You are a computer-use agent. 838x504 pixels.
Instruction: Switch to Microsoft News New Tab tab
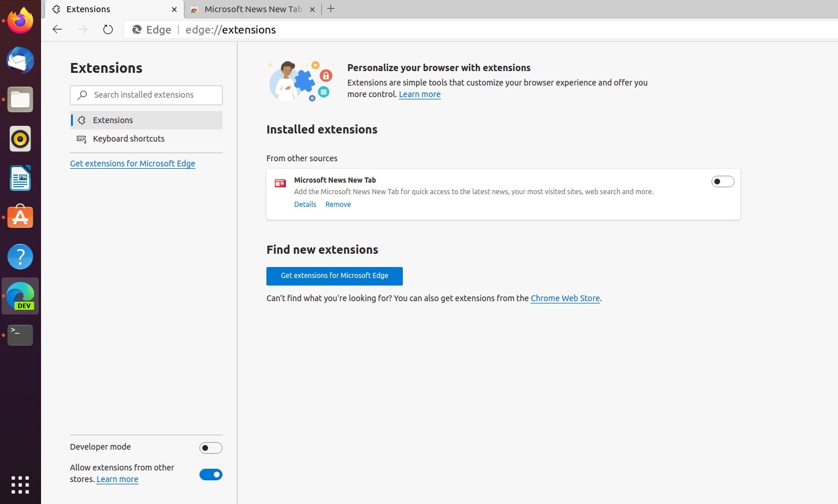tap(253, 9)
